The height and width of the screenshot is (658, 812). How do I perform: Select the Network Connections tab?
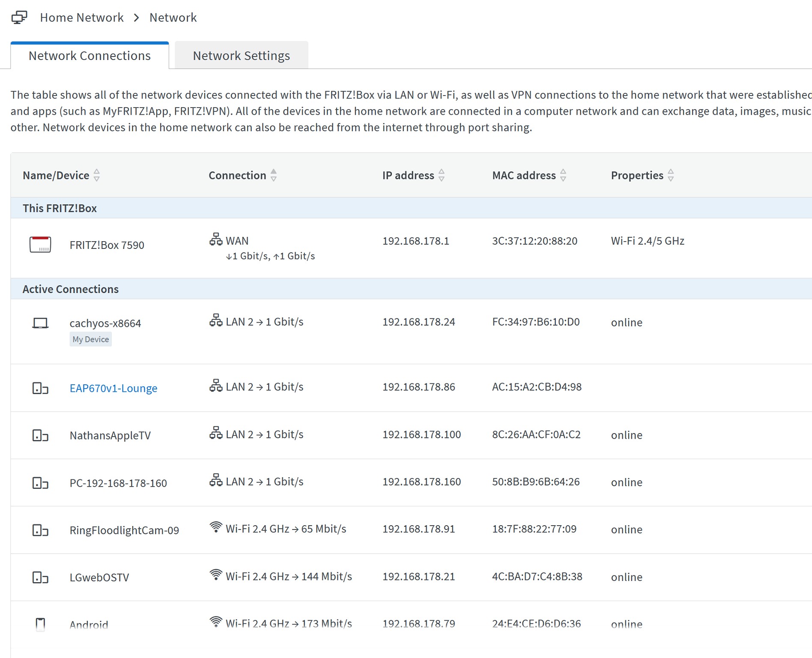pos(90,56)
